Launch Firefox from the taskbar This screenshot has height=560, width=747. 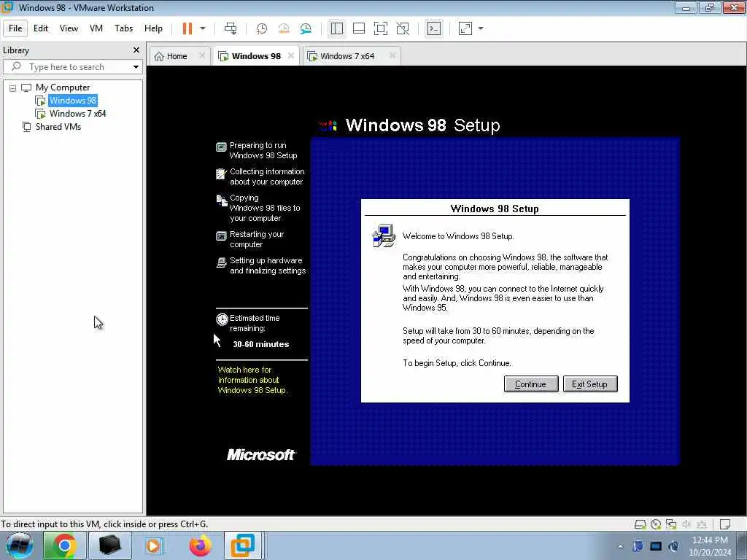pos(200,545)
